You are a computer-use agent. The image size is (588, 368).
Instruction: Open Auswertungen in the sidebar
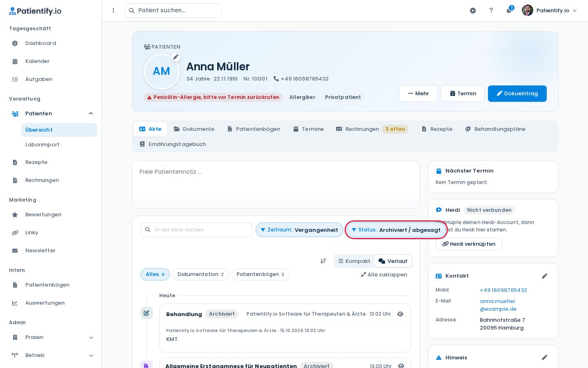click(51, 303)
